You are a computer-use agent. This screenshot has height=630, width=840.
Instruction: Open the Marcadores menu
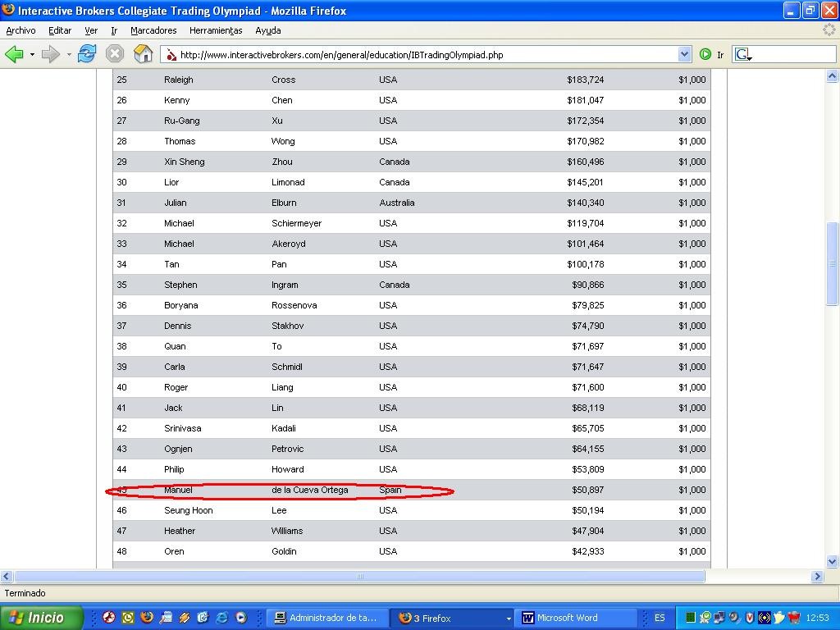(x=153, y=30)
